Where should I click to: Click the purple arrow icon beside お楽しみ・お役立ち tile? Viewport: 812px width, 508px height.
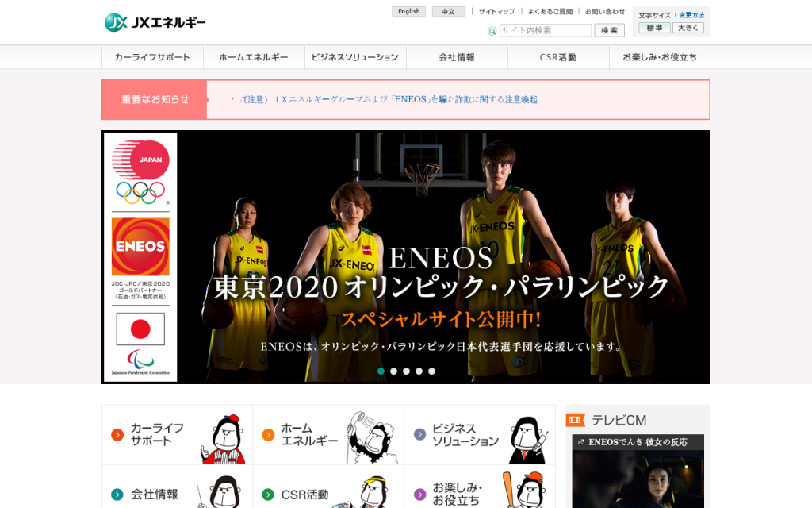click(420, 495)
